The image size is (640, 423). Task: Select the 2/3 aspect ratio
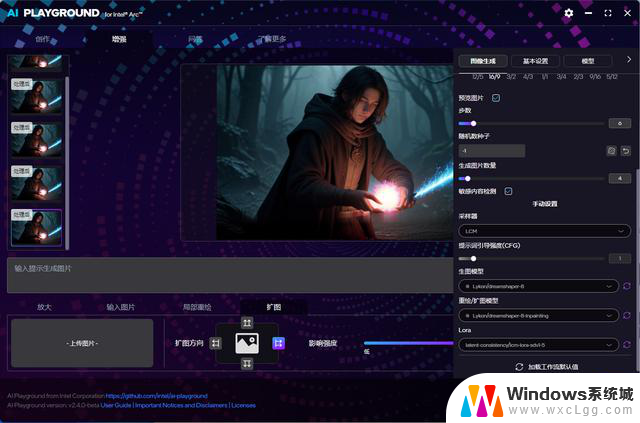(x=578, y=77)
